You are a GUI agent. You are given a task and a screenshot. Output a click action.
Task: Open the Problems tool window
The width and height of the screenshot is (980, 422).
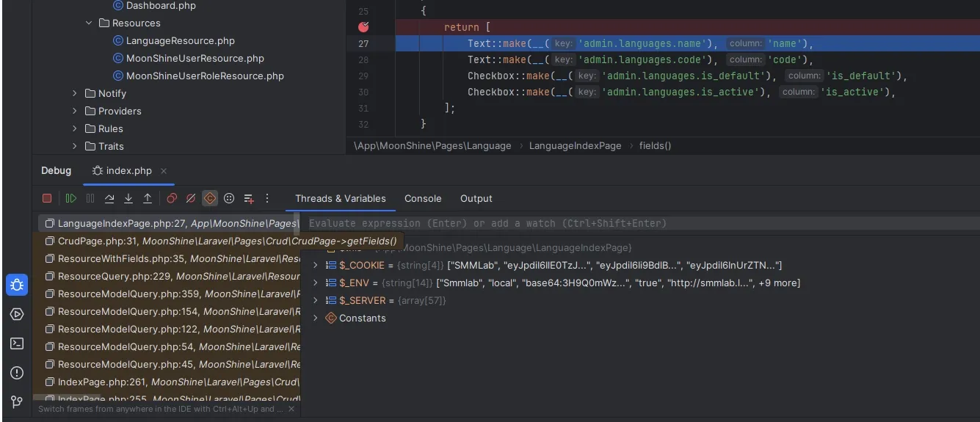pyautogui.click(x=17, y=373)
